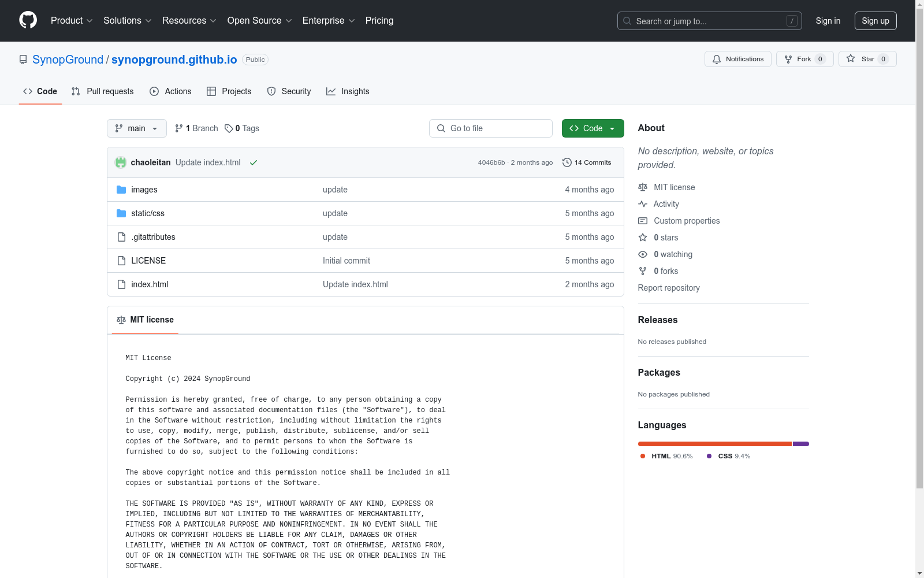This screenshot has height=578, width=924.
Task: Click the repository icon beside SynopGround
Action: click(23, 60)
